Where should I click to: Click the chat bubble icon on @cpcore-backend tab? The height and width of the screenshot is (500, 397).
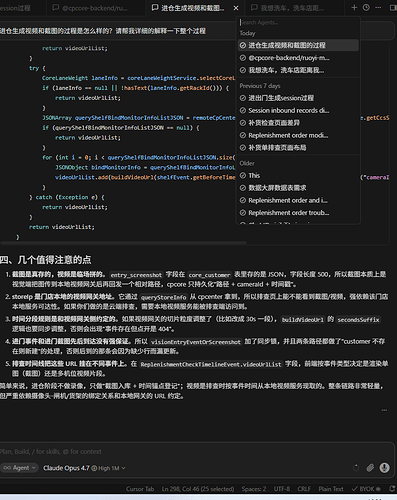click(x=56, y=7)
